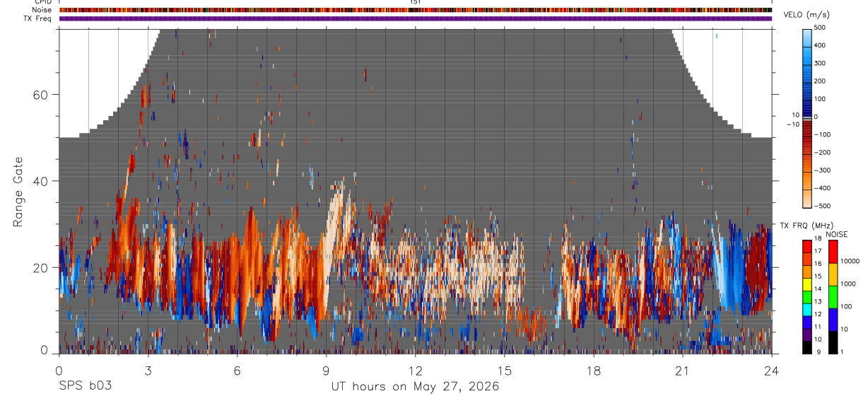
Task: Select black segment of NOISE color bar
Action: pyautogui.click(x=833, y=342)
